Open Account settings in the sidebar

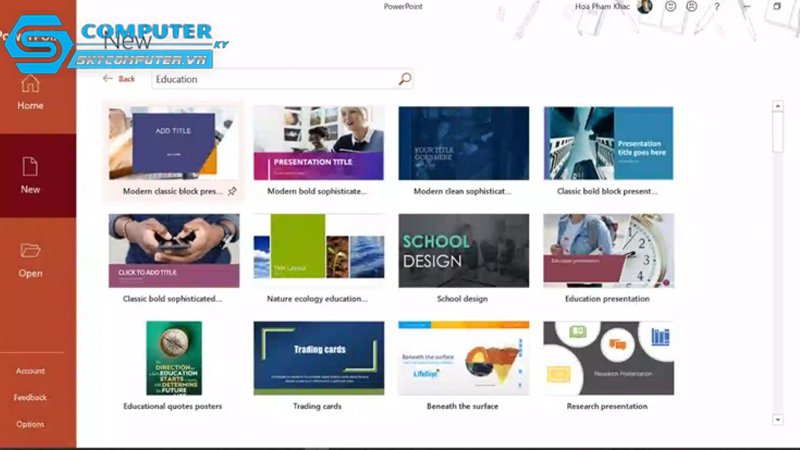[30, 371]
